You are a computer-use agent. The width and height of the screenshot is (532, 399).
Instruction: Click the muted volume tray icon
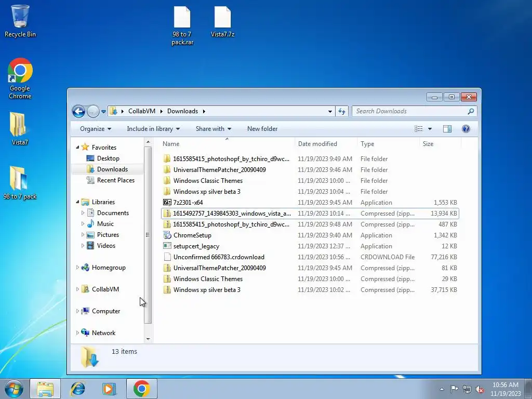(480, 389)
